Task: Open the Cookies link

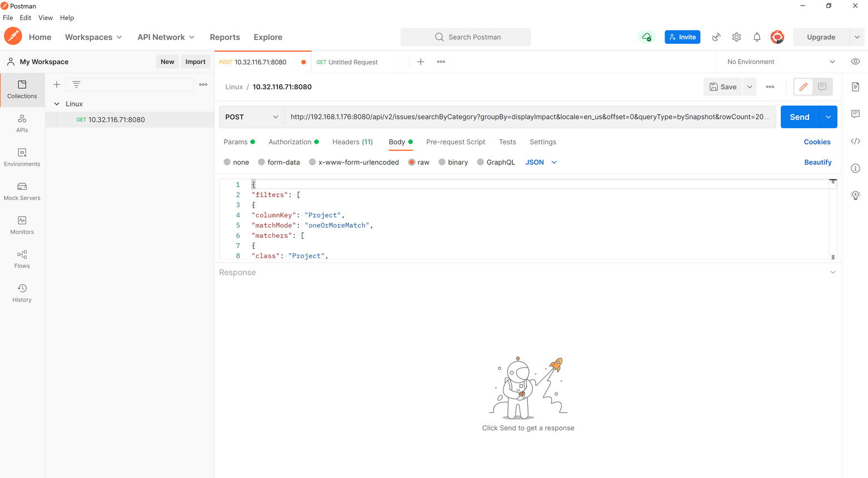Action: tap(817, 142)
